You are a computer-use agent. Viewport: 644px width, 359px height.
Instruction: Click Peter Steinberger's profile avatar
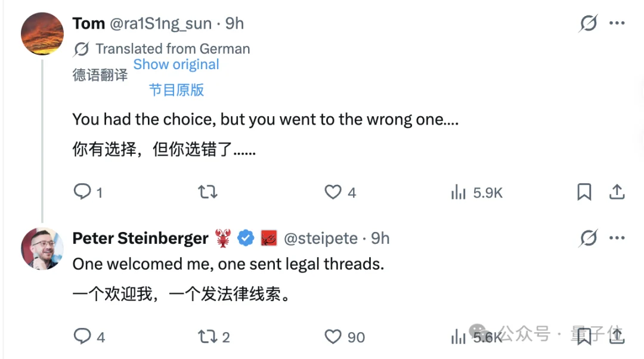42,249
